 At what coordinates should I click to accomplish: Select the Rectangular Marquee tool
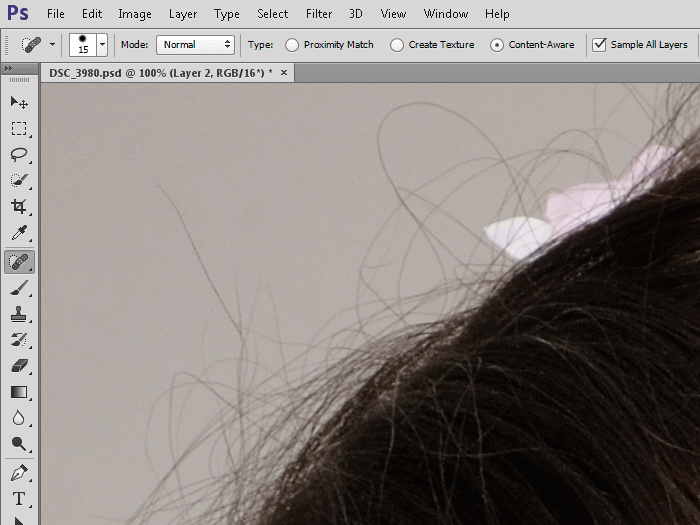[19, 129]
